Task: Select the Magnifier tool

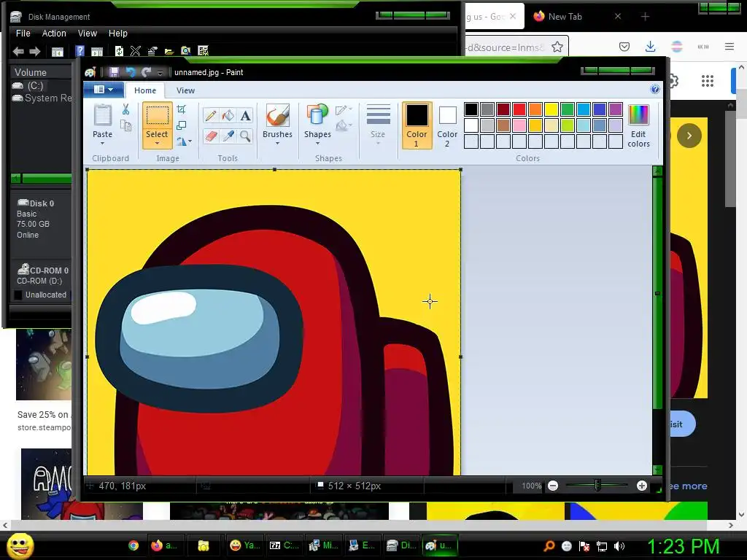Action: [x=245, y=136]
